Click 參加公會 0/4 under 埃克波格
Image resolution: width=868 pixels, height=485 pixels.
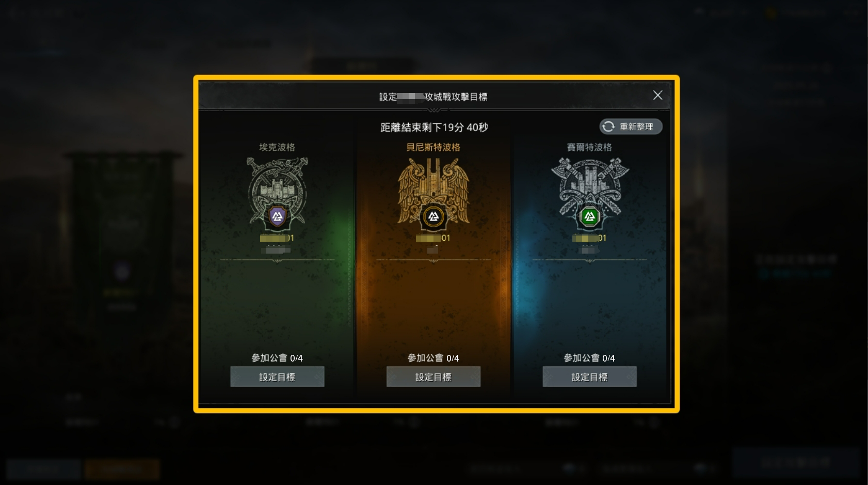coord(277,358)
